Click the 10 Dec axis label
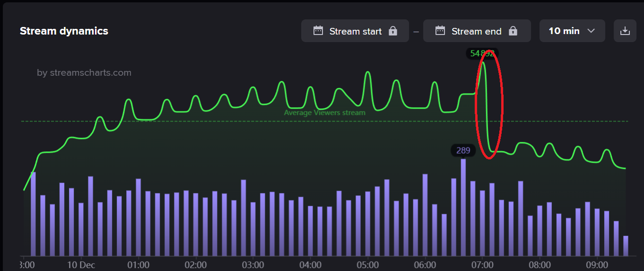This screenshot has width=644, height=271. 81,264
